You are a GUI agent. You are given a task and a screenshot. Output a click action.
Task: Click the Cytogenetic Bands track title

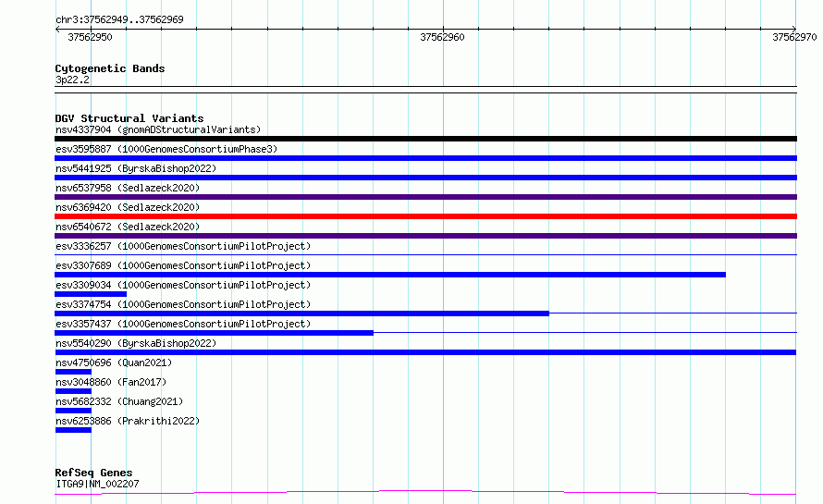(x=110, y=68)
